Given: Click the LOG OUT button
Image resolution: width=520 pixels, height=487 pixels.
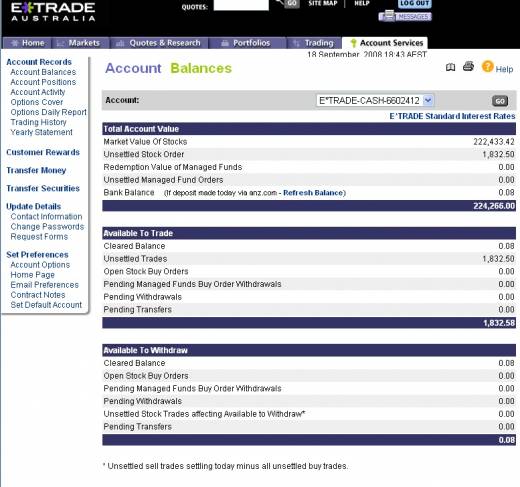Looking at the screenshot, I should [x=415, y=4].
